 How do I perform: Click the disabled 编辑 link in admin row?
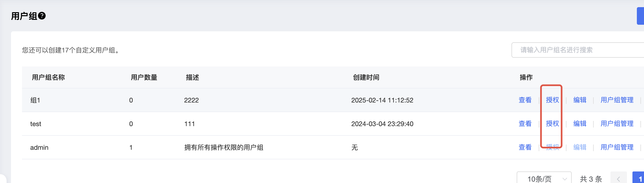click(580, 147)
